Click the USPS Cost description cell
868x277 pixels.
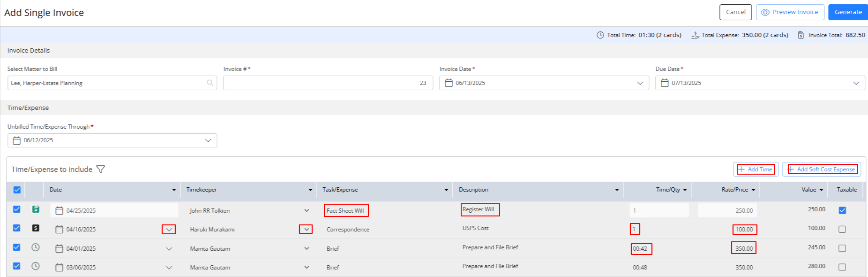(x=475, y=228)
